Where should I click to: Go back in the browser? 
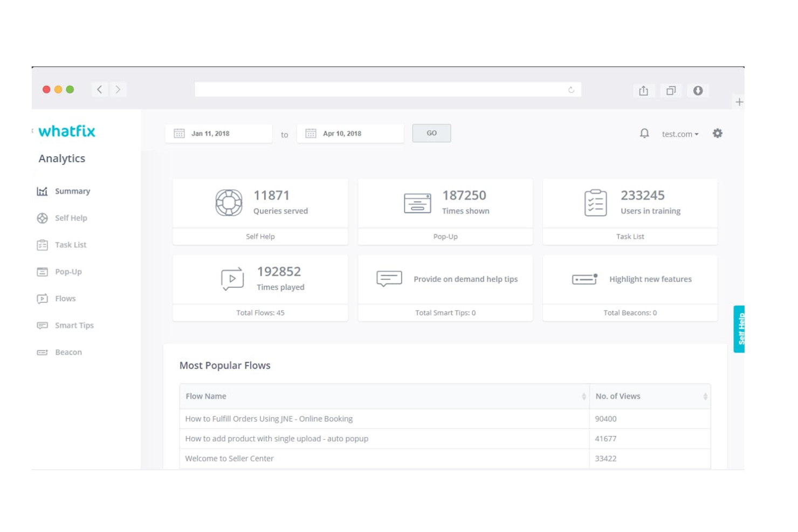(x=100, y=89)
